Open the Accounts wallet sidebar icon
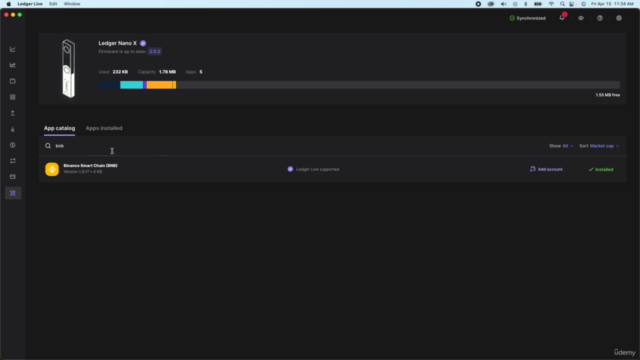The image size is (640, 360). tap(13, 81)
